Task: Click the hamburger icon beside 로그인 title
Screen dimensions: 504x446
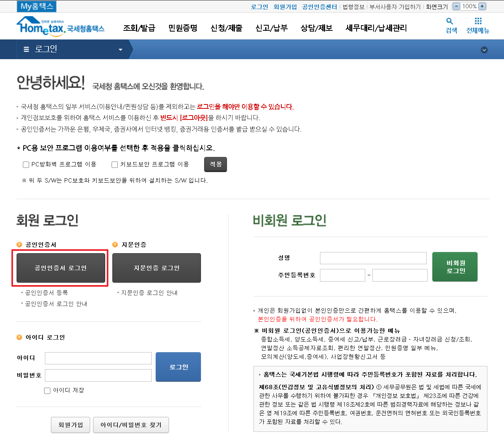Action: [x=25, y=49]
